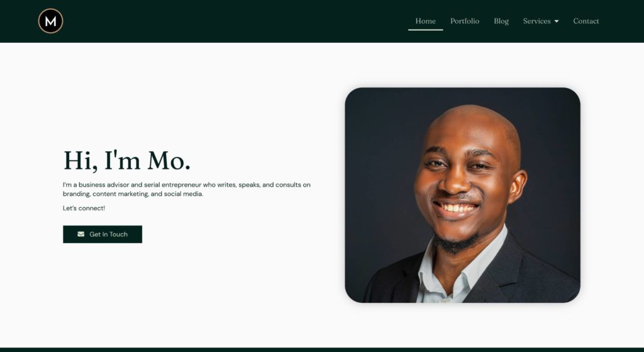Open the Portfolio page
The image size is (644, 352).
pos(465,21)
